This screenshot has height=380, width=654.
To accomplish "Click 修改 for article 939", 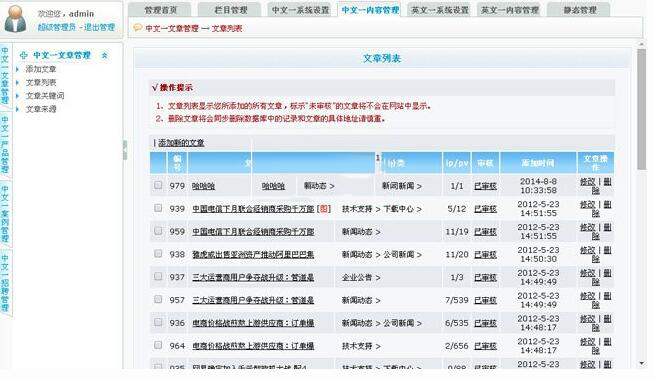I will [x=587, y=205].
